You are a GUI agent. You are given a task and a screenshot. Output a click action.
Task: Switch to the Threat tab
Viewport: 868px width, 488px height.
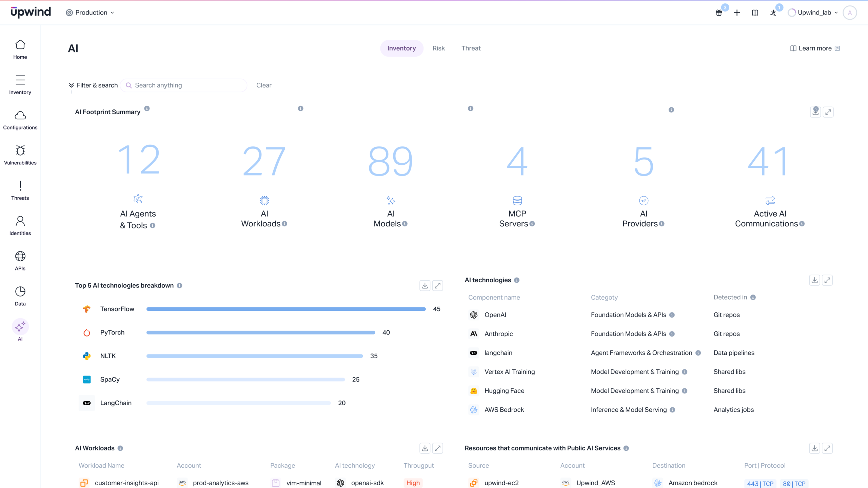[471, 48]
